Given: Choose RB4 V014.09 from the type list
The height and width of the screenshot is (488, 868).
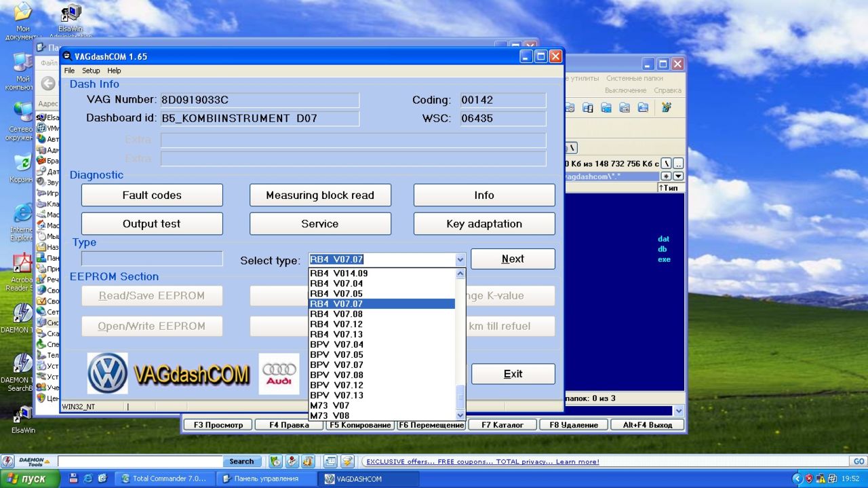Looking at the screenshot, I should coord(382,274).
